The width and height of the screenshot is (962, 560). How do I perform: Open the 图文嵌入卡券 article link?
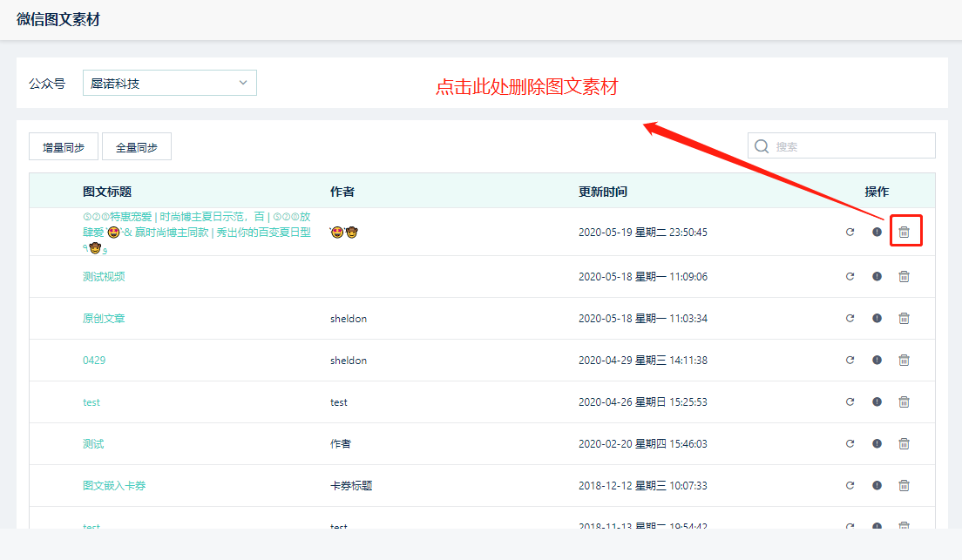pyautogui.click(x=114, y=485)
